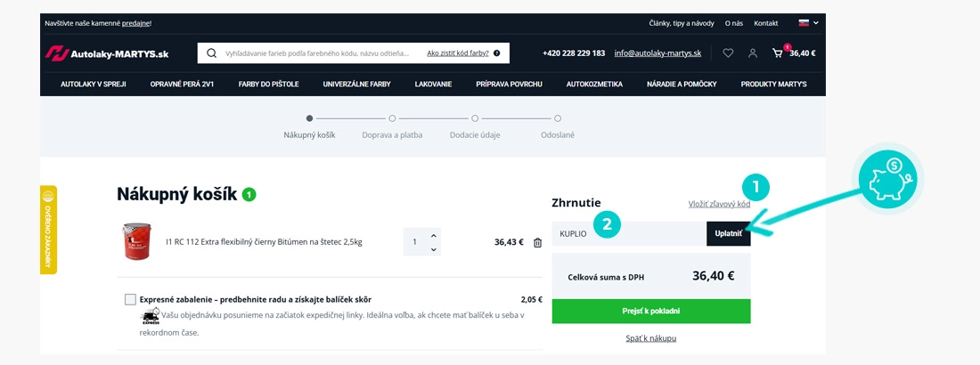Click the Autolaky-MARTYS.sk logo
The image size is (980, 365).
coord(107,53)
